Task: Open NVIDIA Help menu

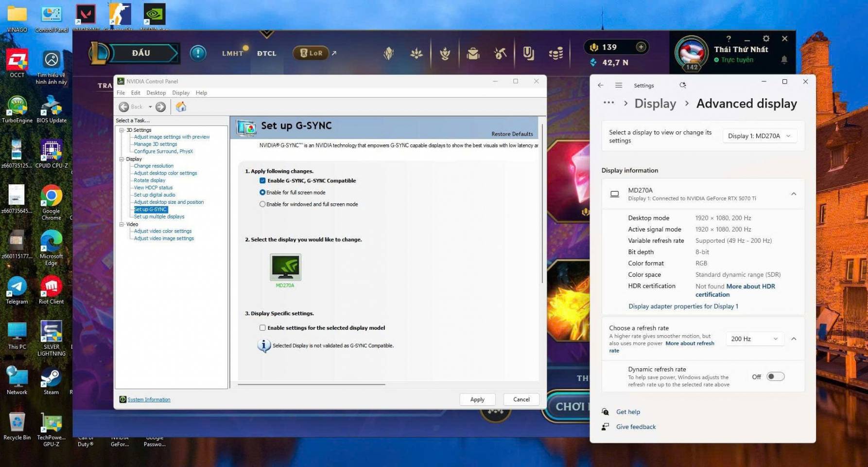Action: tap(201, 93)
